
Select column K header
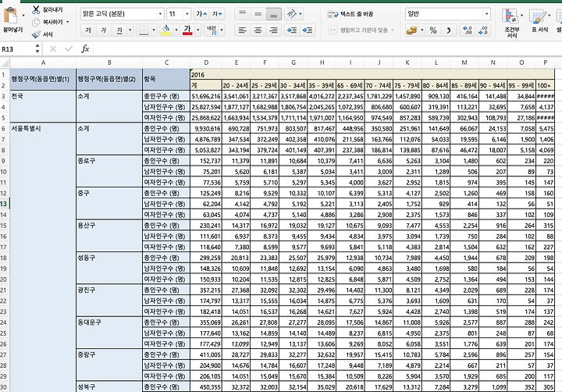[407, 62]
